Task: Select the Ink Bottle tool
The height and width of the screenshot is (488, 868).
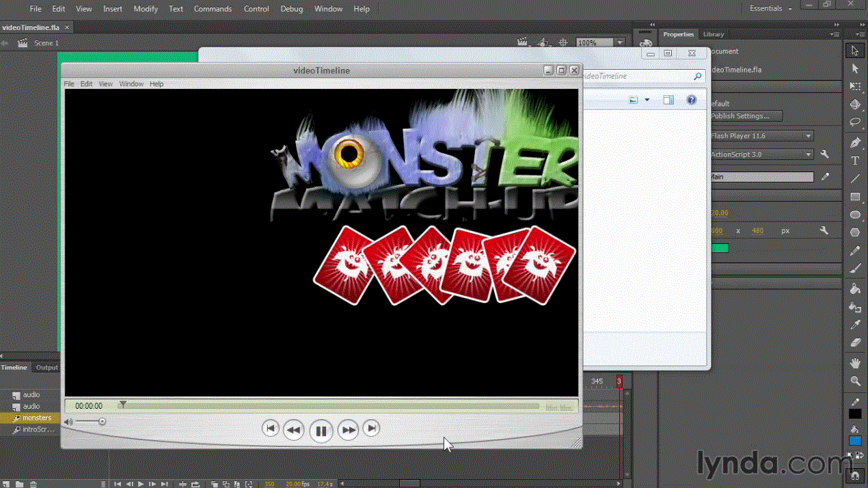Action: [855, 307]
